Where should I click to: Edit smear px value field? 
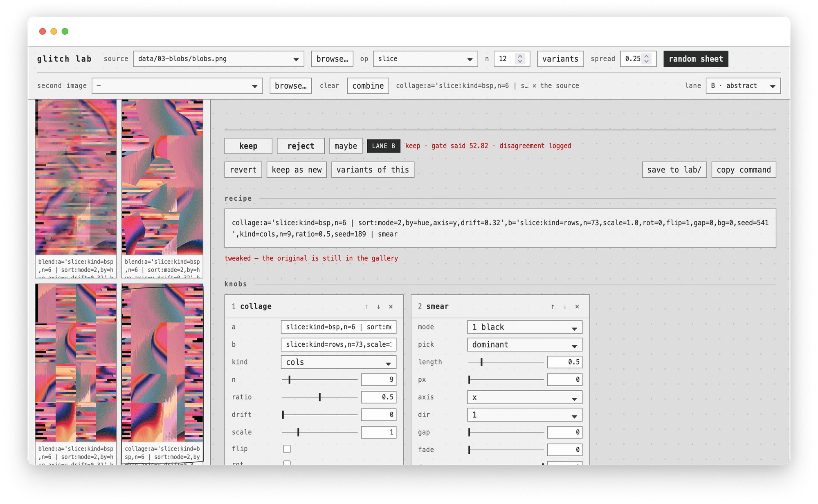[x=565, y=380]
